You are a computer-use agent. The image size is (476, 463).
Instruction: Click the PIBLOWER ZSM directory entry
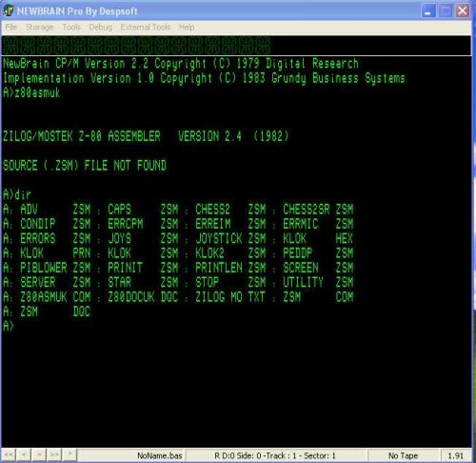pos(55,268)
